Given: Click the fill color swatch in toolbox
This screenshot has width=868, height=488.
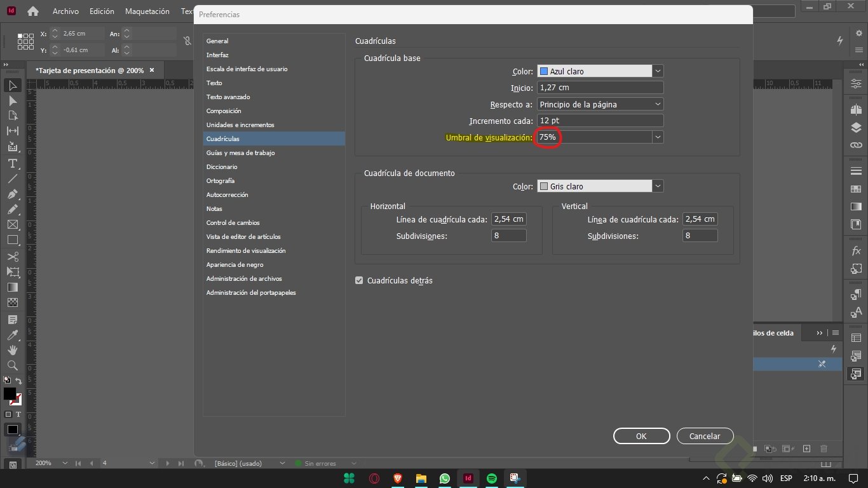Looking at the screenshot, I should click(x=10, y=394).
